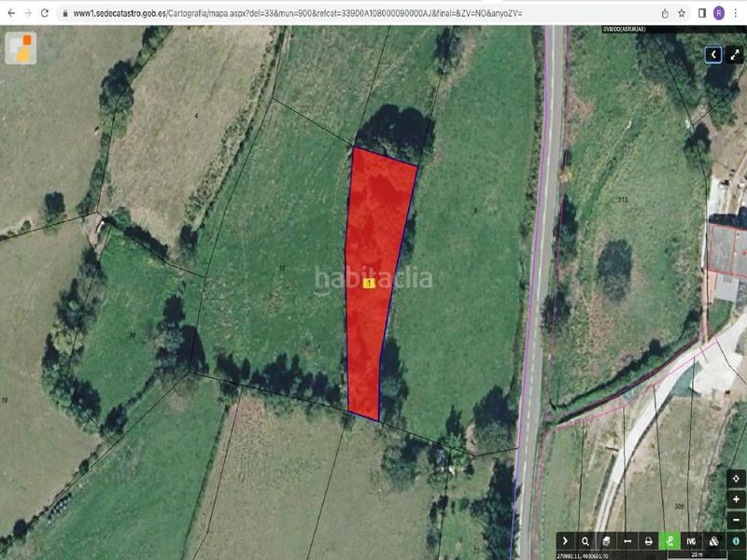The height and width of the screenshot is (560, 747).
Task: Zoom out with the minus button
Action: click(x=736, y=520)
